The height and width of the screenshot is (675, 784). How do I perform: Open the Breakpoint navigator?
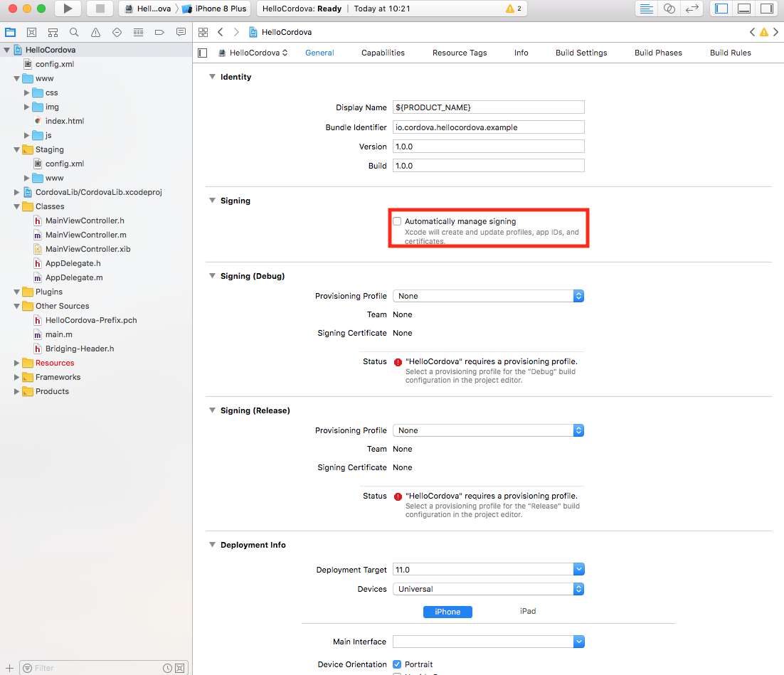(159, 33)
